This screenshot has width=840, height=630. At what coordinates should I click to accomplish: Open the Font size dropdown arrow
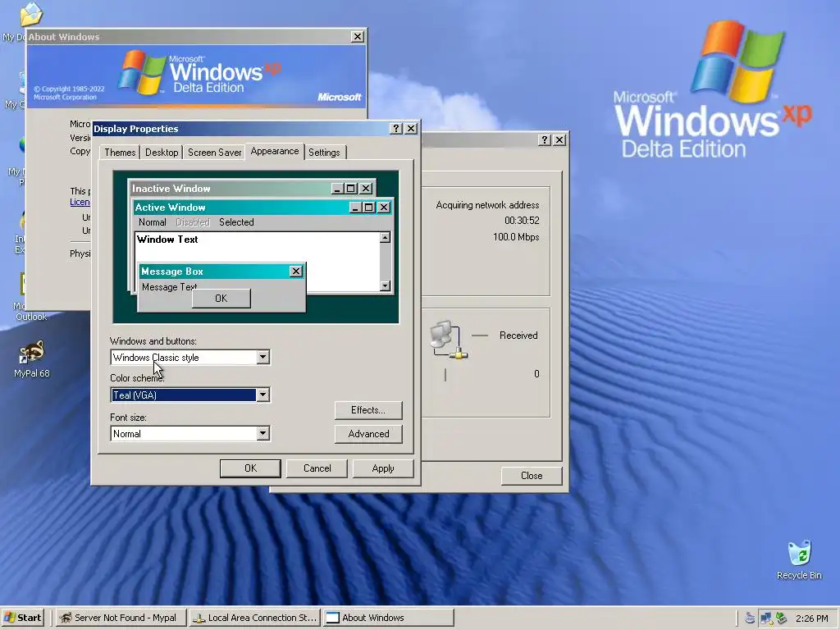coord(262,433)
